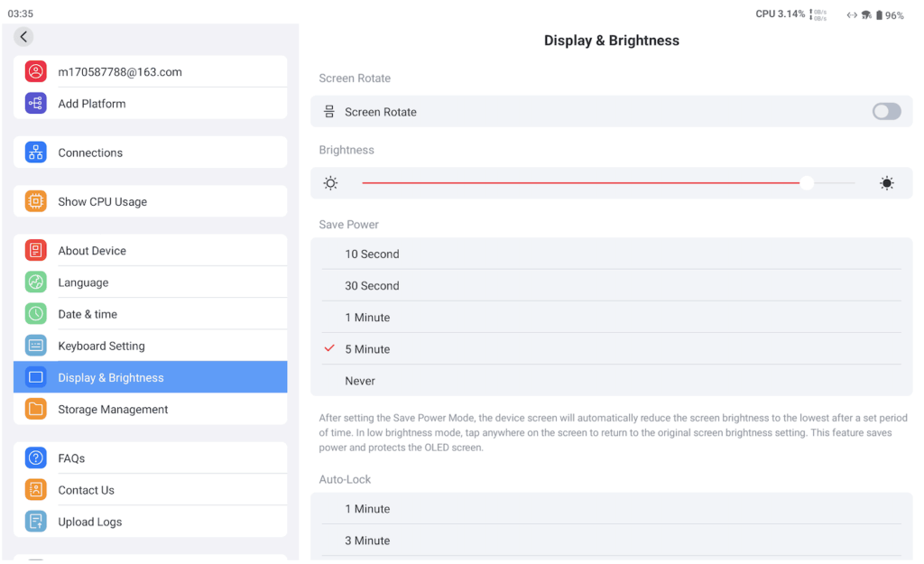The image size is (924, 564).
Task: Click the Language globe icon
Action: [x=35, y=282]
